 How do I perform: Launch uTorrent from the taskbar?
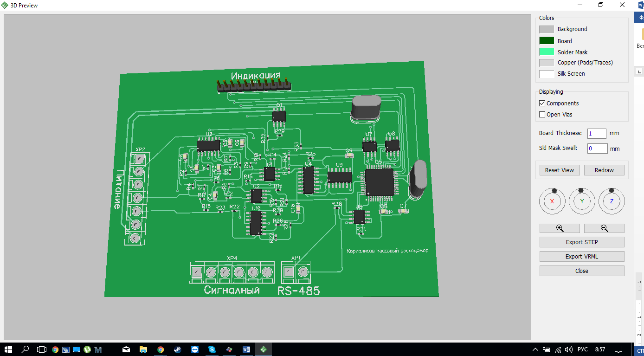(87, 350)
